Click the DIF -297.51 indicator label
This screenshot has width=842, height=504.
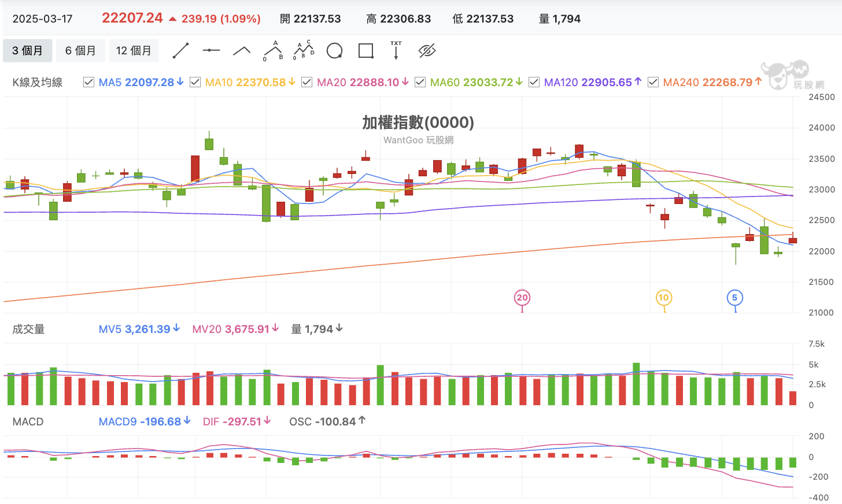(237, 421)
